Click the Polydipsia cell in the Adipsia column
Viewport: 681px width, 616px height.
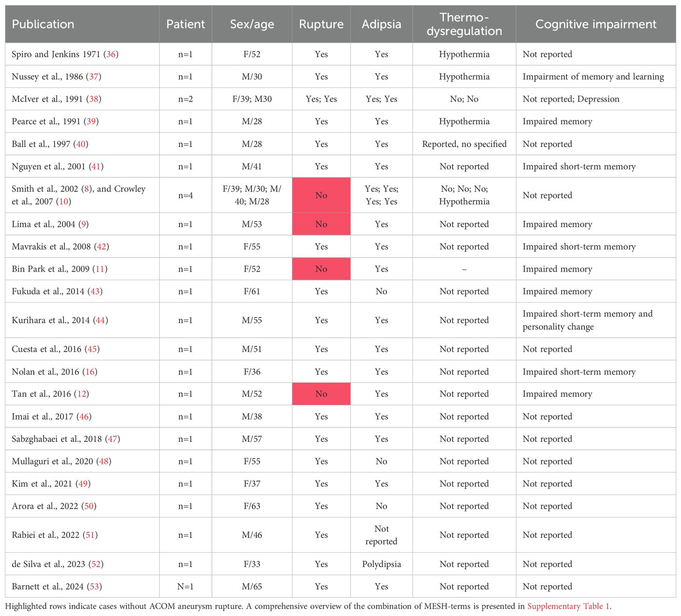coord(382,564)
